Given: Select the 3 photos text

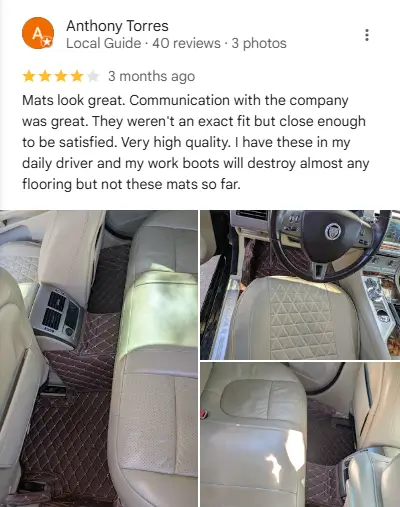Looking at the screenshot, I should [259, 43].
